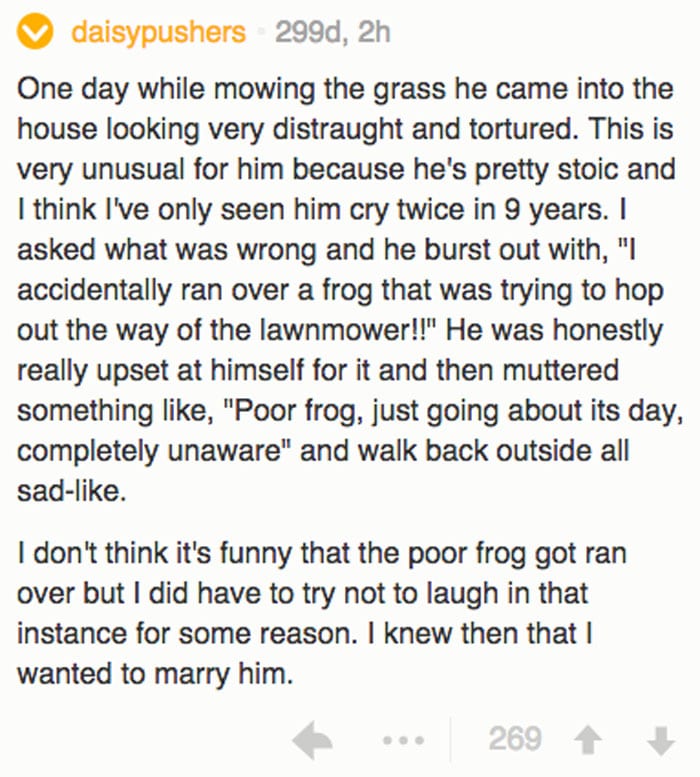Click the word "distraught" in the second line
Image resolution: width=700 pixels, height=777 pixels.
click(x=338, y=130)
